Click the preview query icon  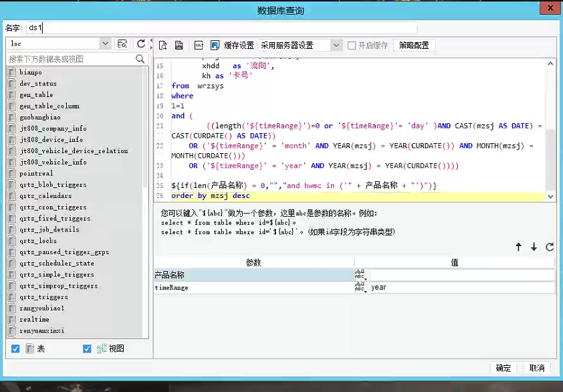(162, 45)
